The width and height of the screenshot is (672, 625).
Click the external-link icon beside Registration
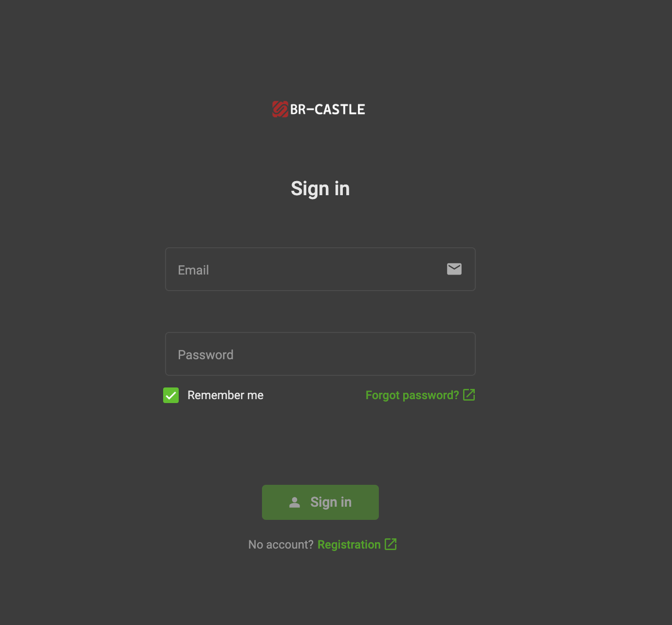tap(391, 544)
